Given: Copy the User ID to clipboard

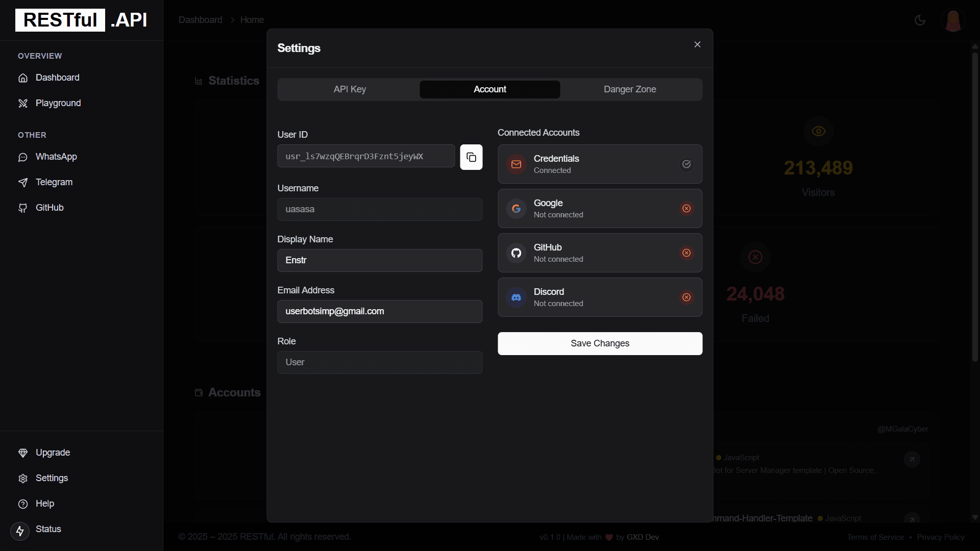Looking at the screenshot, I should click(x=471, y=157).
